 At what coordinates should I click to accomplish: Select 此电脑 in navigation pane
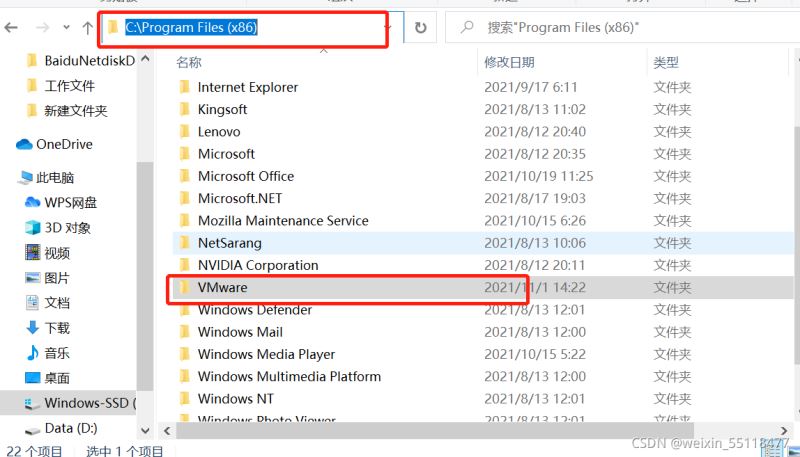pyautogui.click(x=55, y=177)
